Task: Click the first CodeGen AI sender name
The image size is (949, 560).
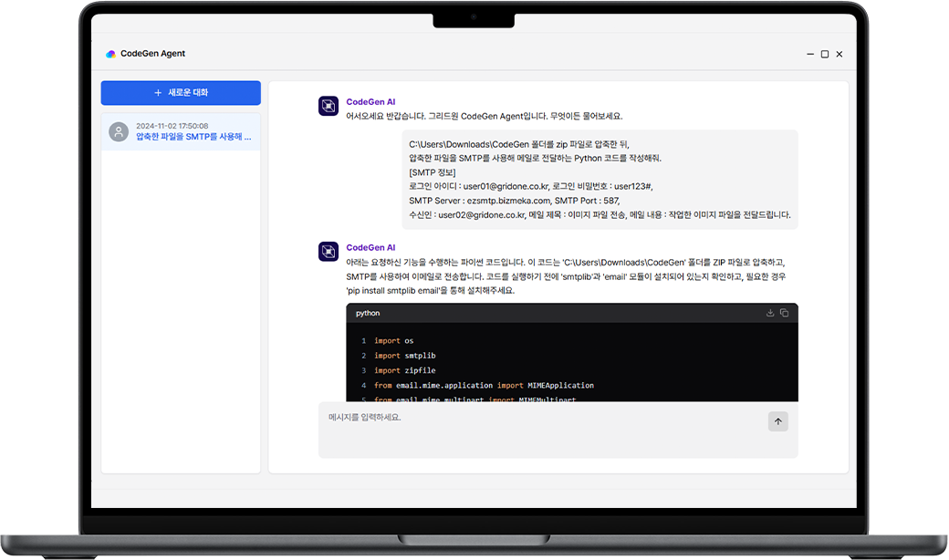Action: [370, 101]
